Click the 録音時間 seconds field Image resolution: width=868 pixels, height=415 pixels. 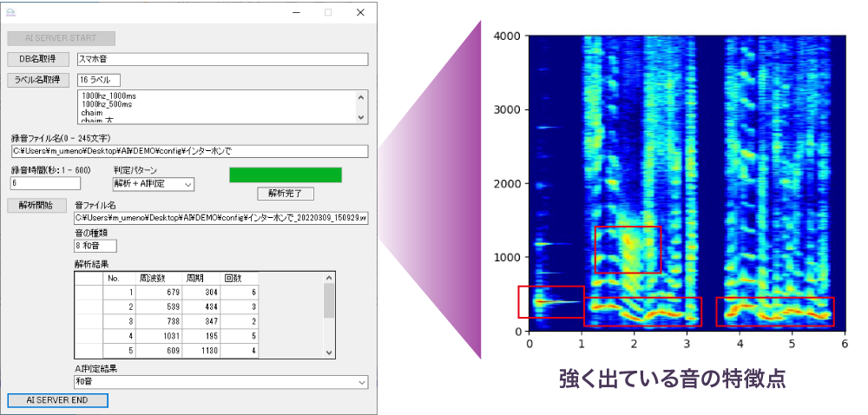click(44, 184)
